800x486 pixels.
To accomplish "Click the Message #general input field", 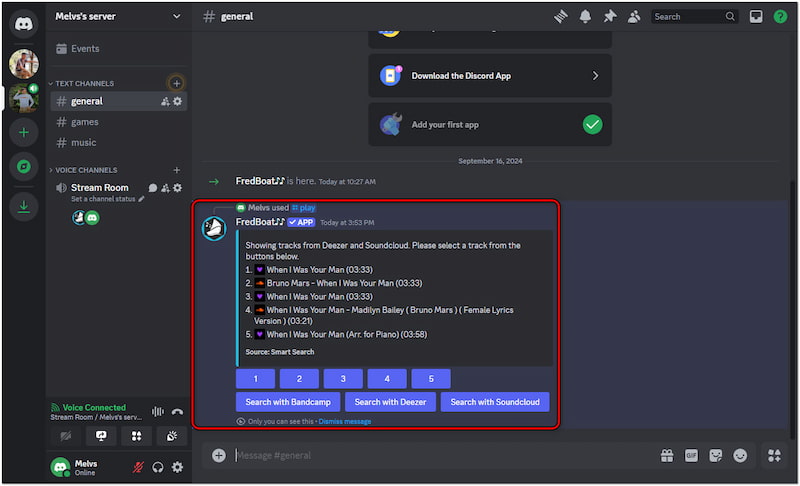I will tap(440, 455).
